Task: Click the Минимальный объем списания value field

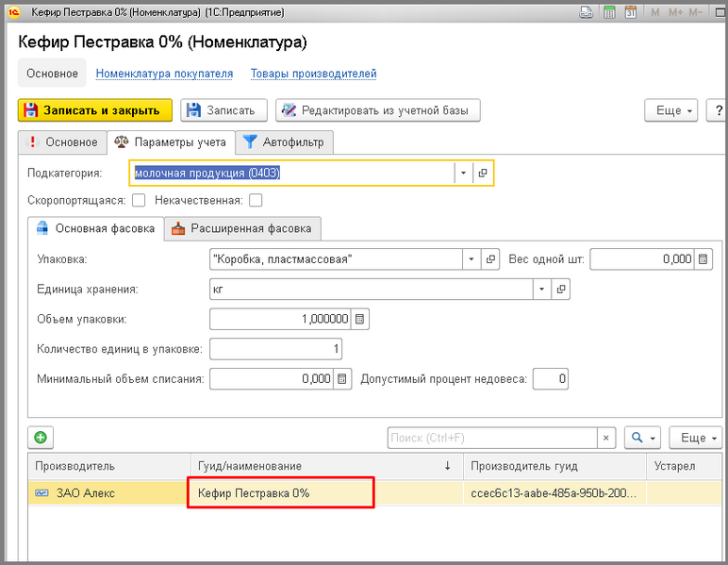Action: pyautogui.click(x=272, y=379)
